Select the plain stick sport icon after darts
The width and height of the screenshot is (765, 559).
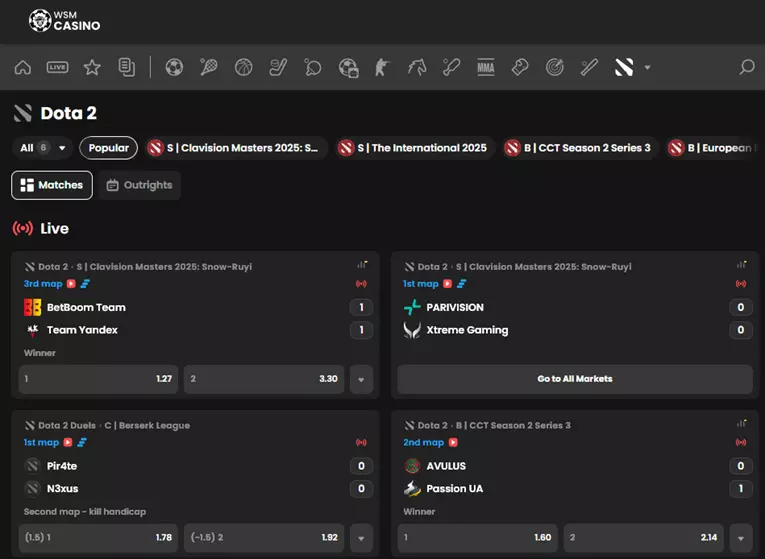(x=589, y=67)
